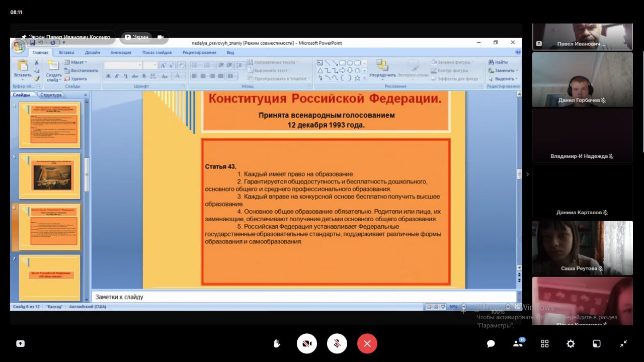Open the Вид ribbon tab
The width and height of the screenshot is (644, 362).
230,52
